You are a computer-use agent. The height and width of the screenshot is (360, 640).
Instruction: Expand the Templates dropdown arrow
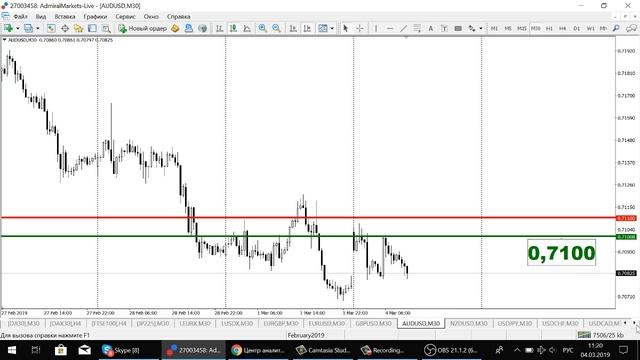pyautogui.click(x=332, y=28)
